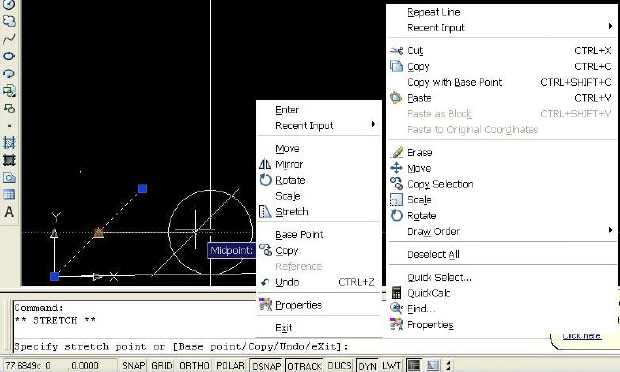
Task: Select the Table tool
Action: 9,194
